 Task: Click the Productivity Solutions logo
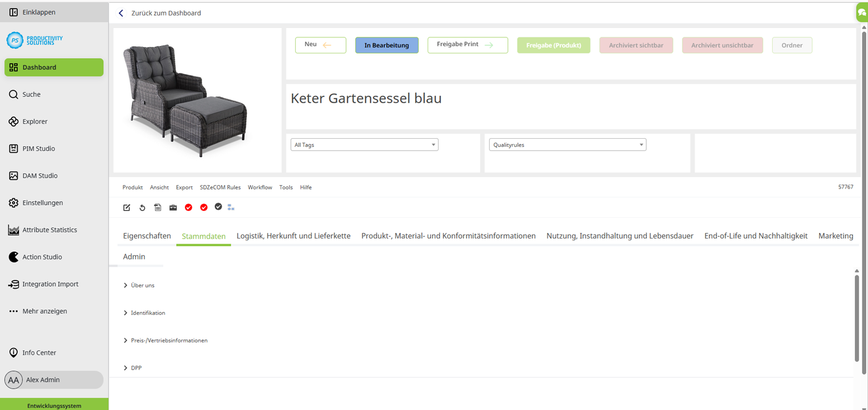pyautogui.click(x=34, y=40)
